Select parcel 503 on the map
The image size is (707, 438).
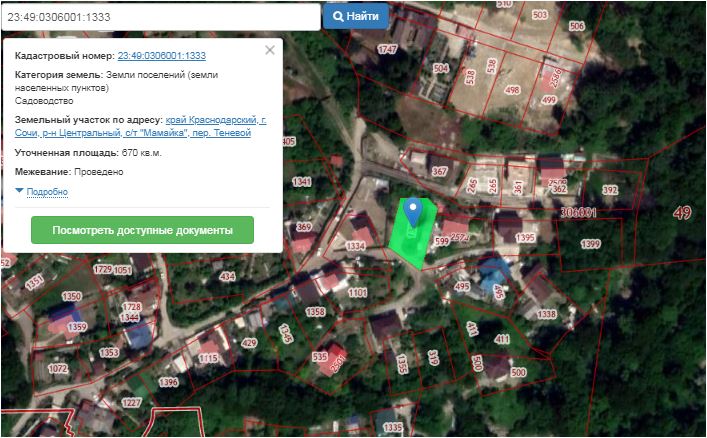click(x=540, y=15)
